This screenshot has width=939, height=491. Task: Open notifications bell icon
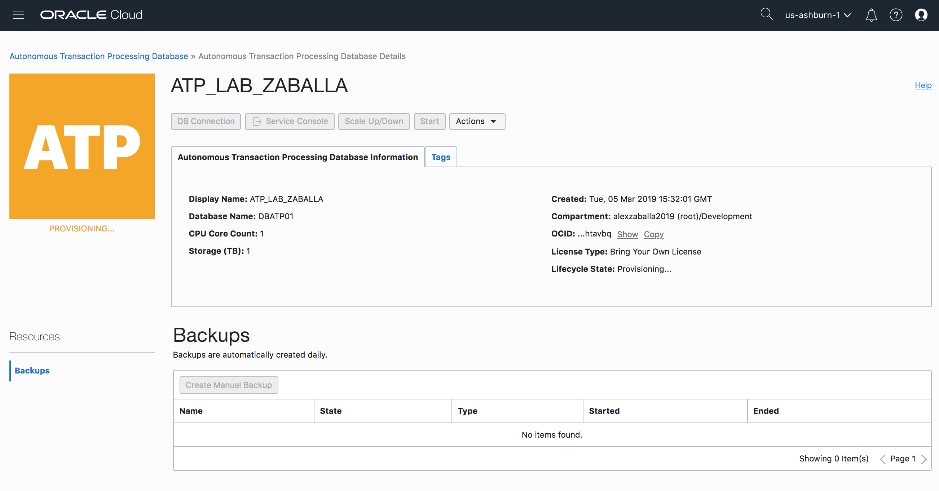point(871,15)
